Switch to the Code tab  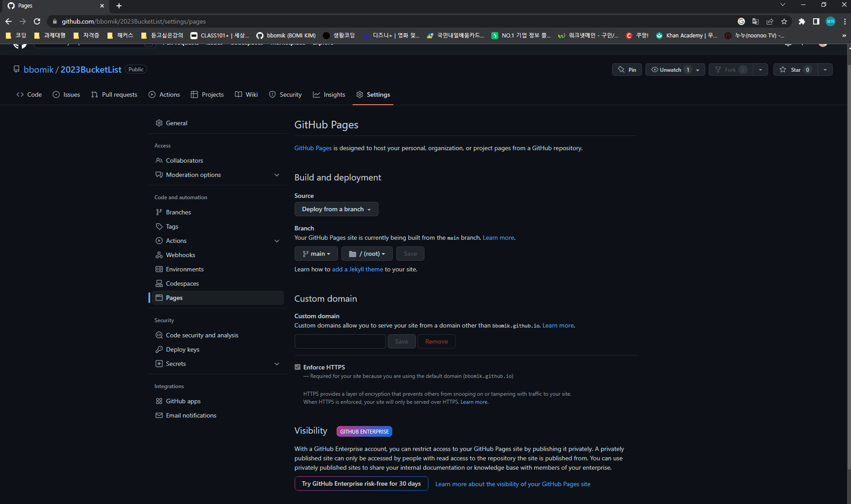tap(29, 94)
